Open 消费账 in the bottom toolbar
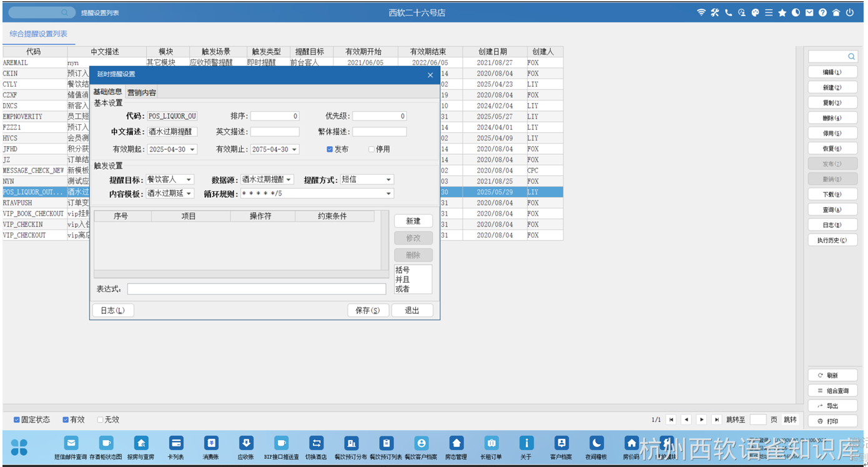 (x=211, y=448)
